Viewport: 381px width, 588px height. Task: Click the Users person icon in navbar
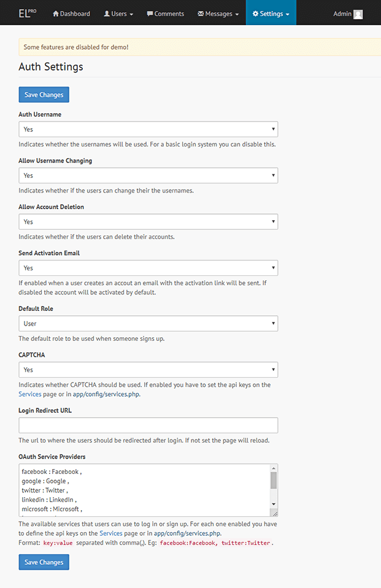[106, 13]
